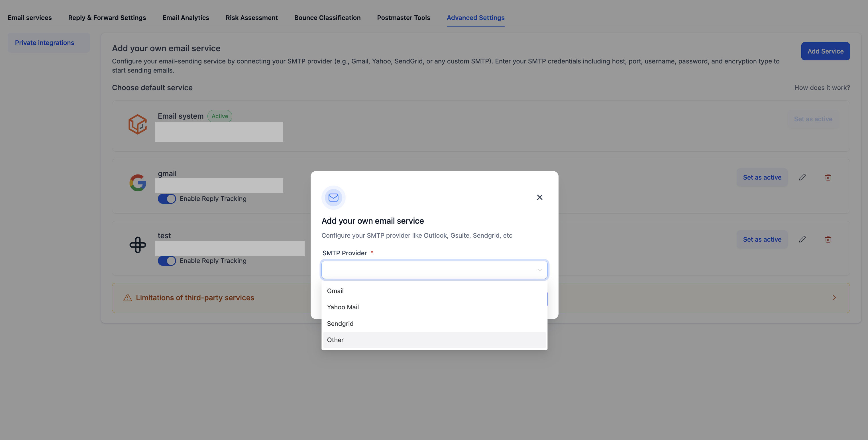Disable Reply Tracking for gmail
Viewport: 868px width, 440px height.
[x=166, y=199]
